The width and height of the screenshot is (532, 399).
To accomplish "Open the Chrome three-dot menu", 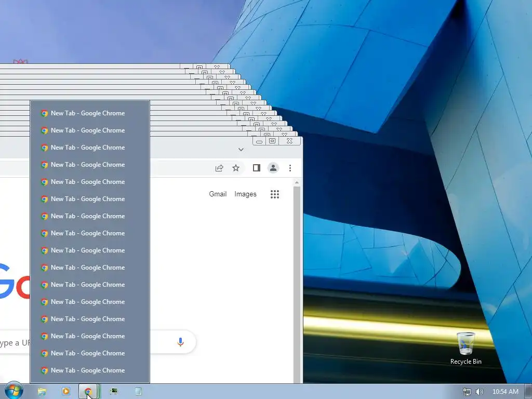I will (x=290, y=168).
